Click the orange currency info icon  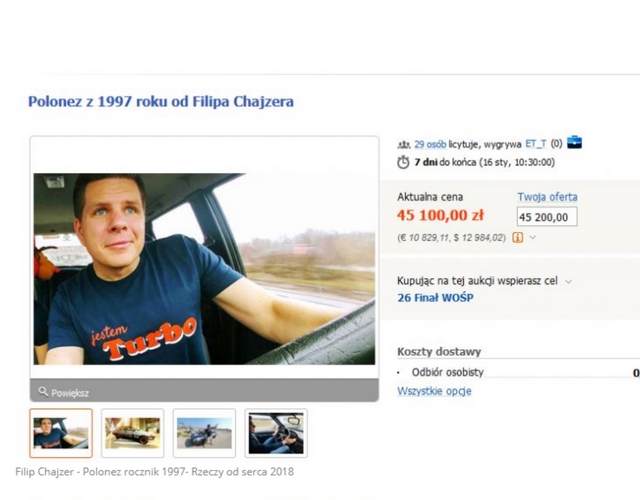tap(518, 237)
